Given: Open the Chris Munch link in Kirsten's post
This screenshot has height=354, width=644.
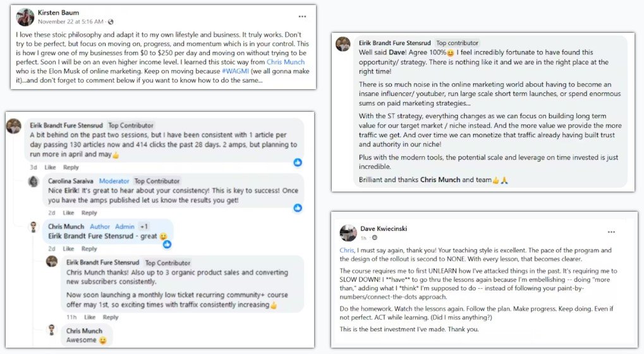Looking at the screenshot, I should click(285, 62).
